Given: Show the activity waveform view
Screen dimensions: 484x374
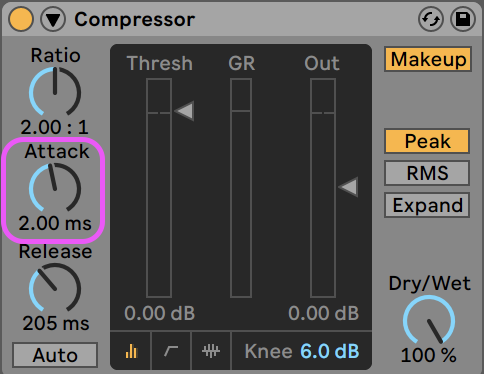Looking at the screenshot, I should (211, 351).
